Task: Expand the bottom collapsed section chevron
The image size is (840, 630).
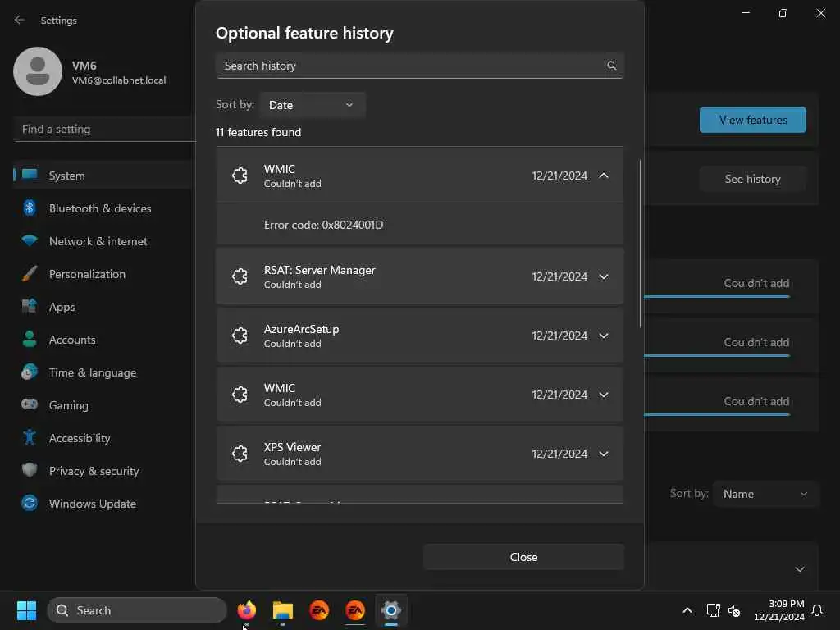Action: [799, 569]
